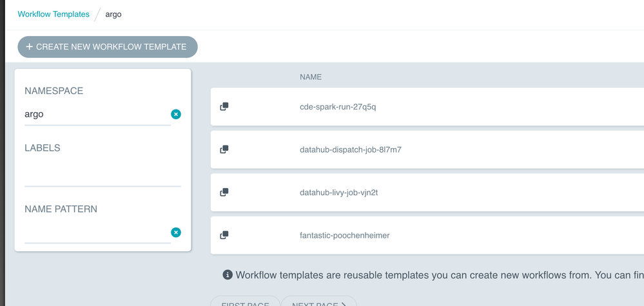Open the datahub-dispatch-job-8l7m7 template
644x306 pixels.
point(351,149)
